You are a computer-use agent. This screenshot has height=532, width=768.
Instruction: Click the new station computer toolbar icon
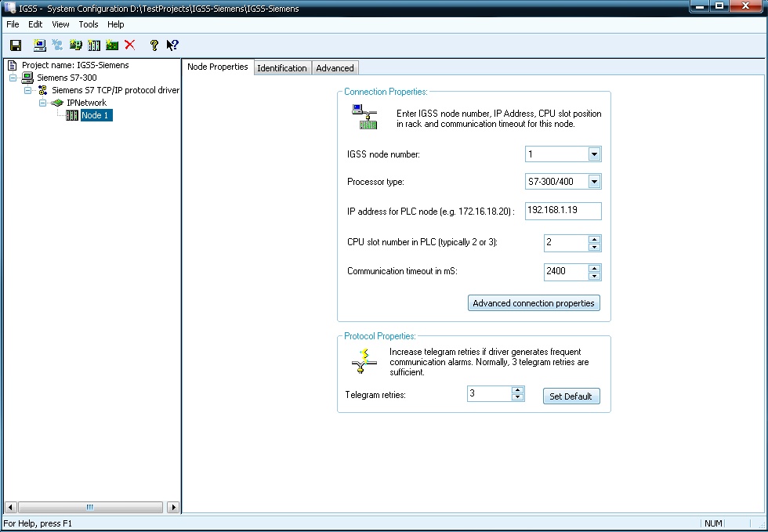click(x=39, y=45)
